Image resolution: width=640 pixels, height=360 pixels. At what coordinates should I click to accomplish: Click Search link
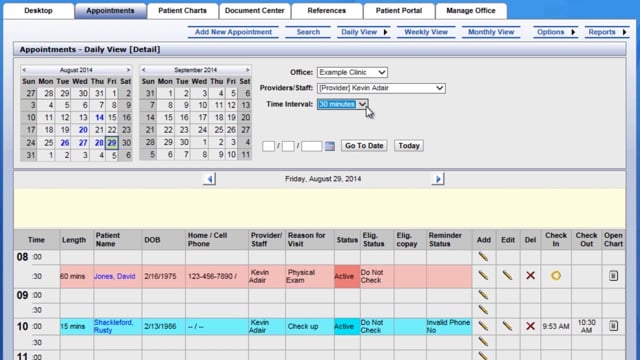coord(308,32)
